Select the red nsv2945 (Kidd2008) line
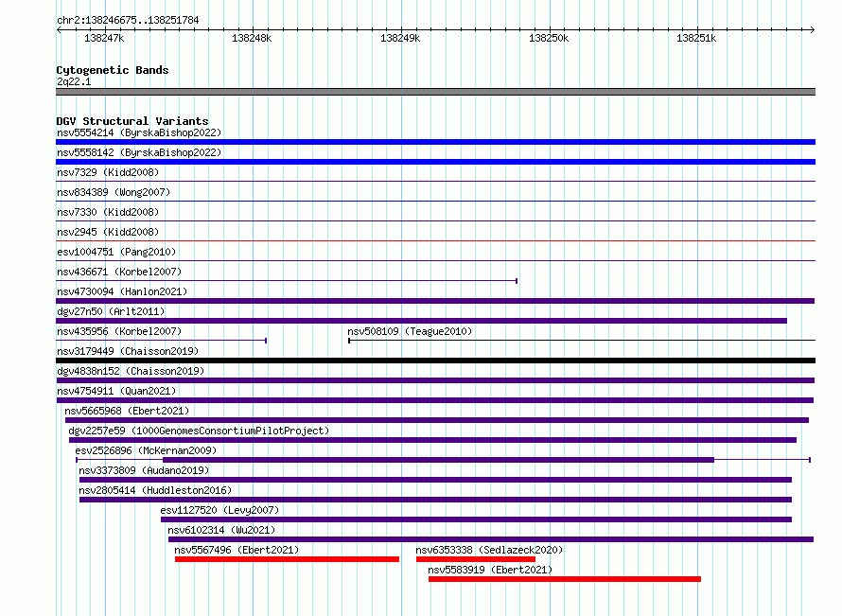Image resolution: width=842 pixels, height=616 pixels. [435, 240]
